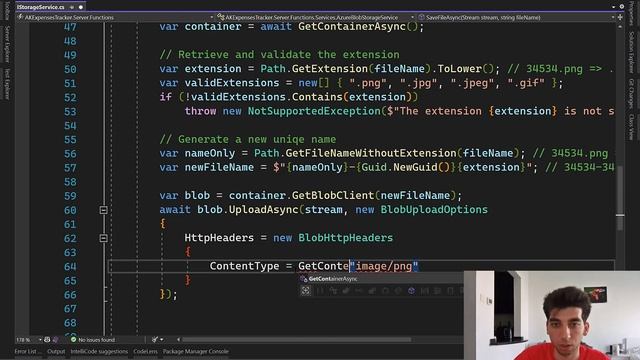
Task: Click the ContentType property on line 64
Action: tap(244, 266)
